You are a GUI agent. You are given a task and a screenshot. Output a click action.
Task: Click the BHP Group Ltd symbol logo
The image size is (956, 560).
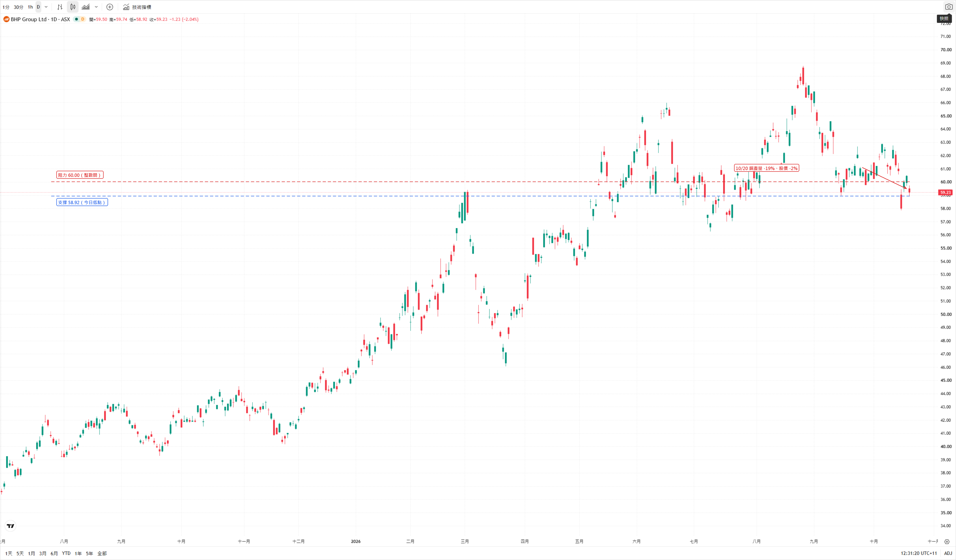6,19
